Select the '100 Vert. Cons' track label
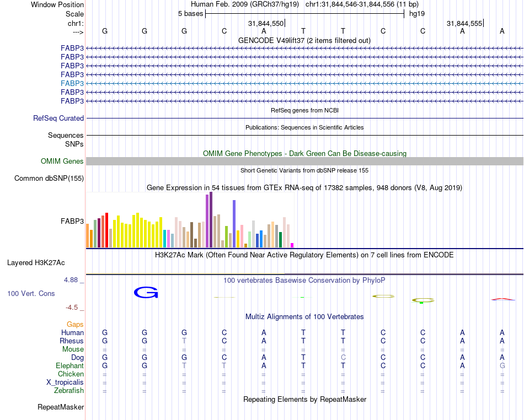The width and height of the screenshot is (524, 420). (31, 293)
